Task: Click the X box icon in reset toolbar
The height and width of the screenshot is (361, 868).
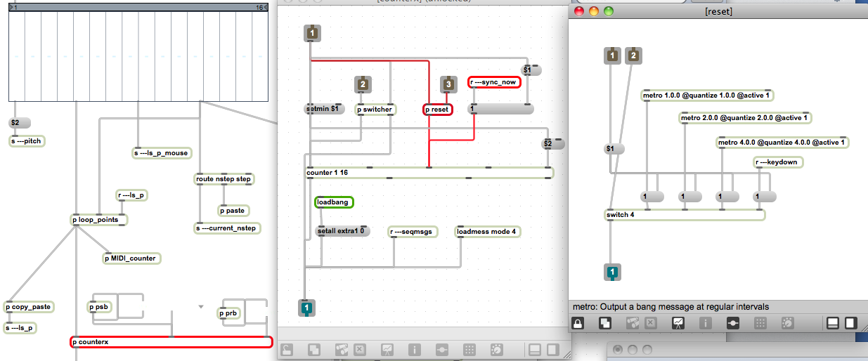Action: [651, 324]
